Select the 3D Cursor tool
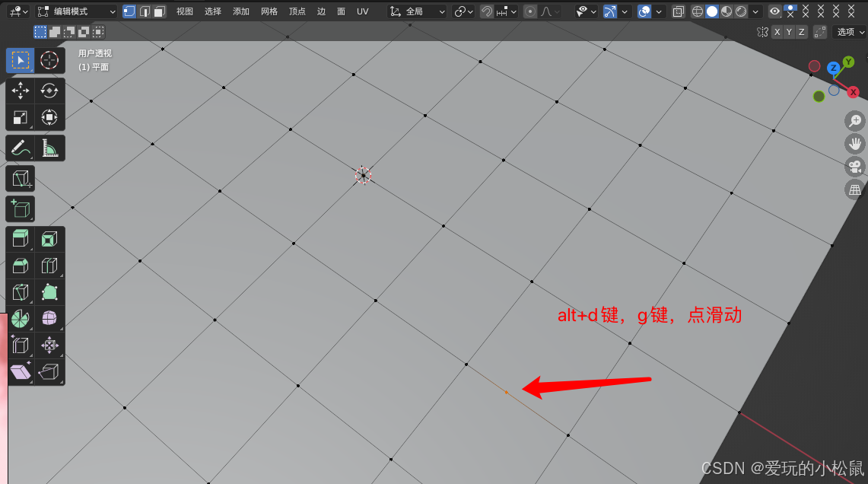 [x=49, y=60]
